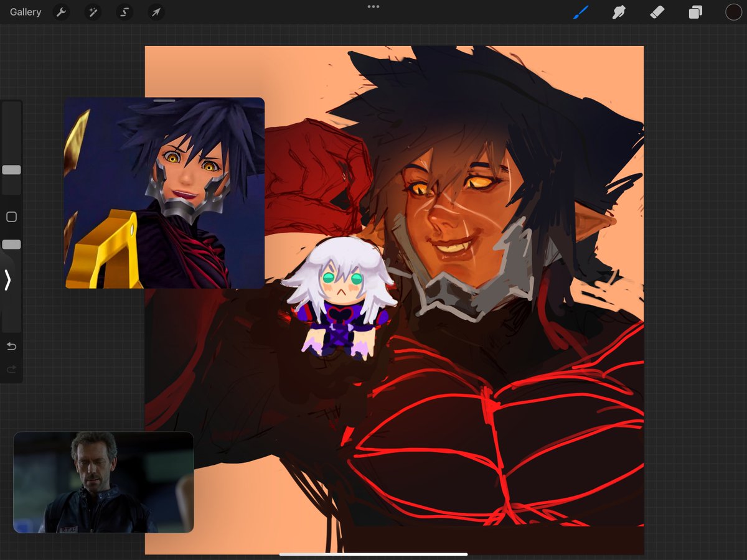The image size is (747, 560).
Task: Grab the reference window top handle bar
Action: pyautogui.click(x=164, y=100)
